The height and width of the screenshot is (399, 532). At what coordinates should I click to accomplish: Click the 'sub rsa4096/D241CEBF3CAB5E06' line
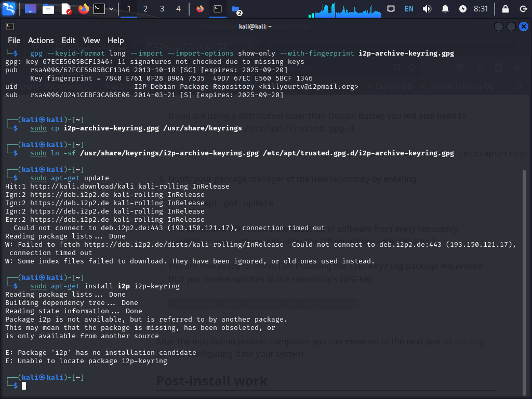coord(144,95)
